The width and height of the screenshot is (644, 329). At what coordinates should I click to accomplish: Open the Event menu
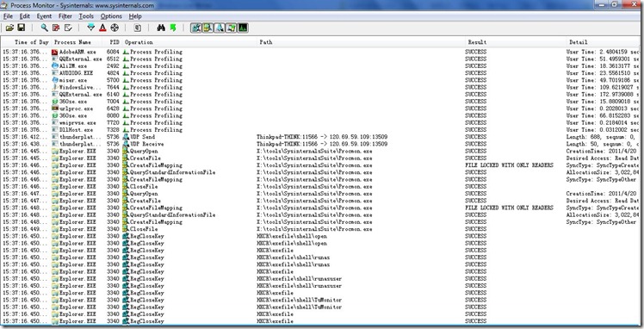pyautogui.click(x=44, y=16)
